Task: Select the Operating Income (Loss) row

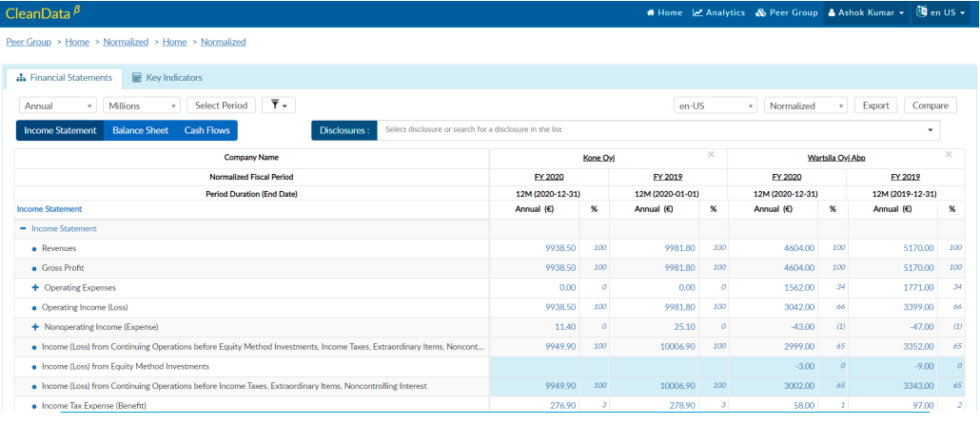Action: (x=83, y=307)
